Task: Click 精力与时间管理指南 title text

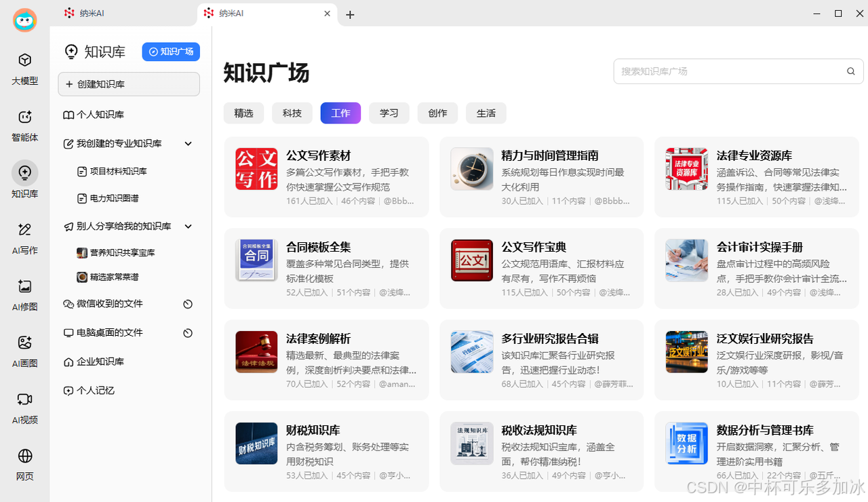Action: click(550, 156)
